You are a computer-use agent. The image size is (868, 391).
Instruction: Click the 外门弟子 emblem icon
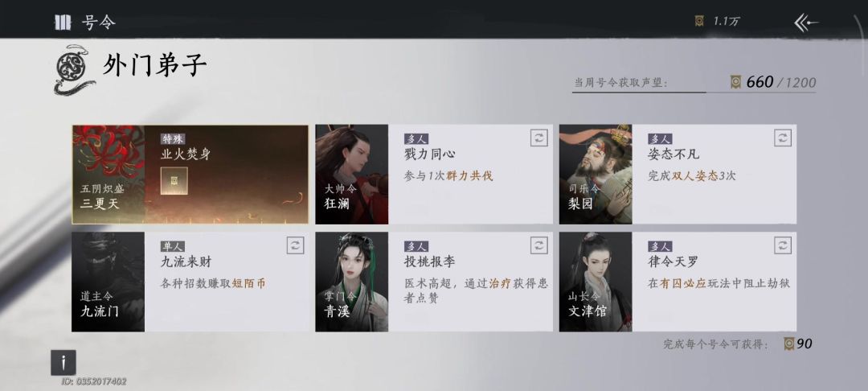pos(74,69)
